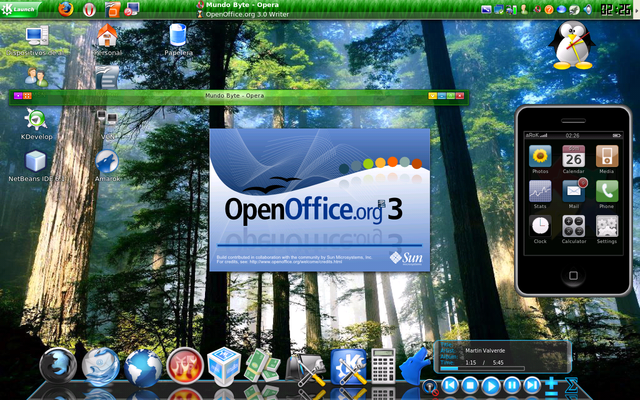The height and width of the screenshot is (400, 640).
Task: Click the digital clock showing 02:26
Action: pos(616,9)
